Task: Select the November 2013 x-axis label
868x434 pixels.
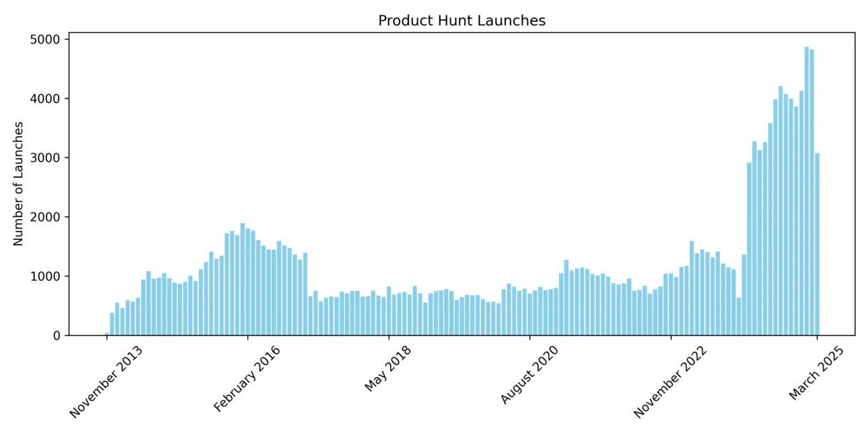Action: coord(106,382)
